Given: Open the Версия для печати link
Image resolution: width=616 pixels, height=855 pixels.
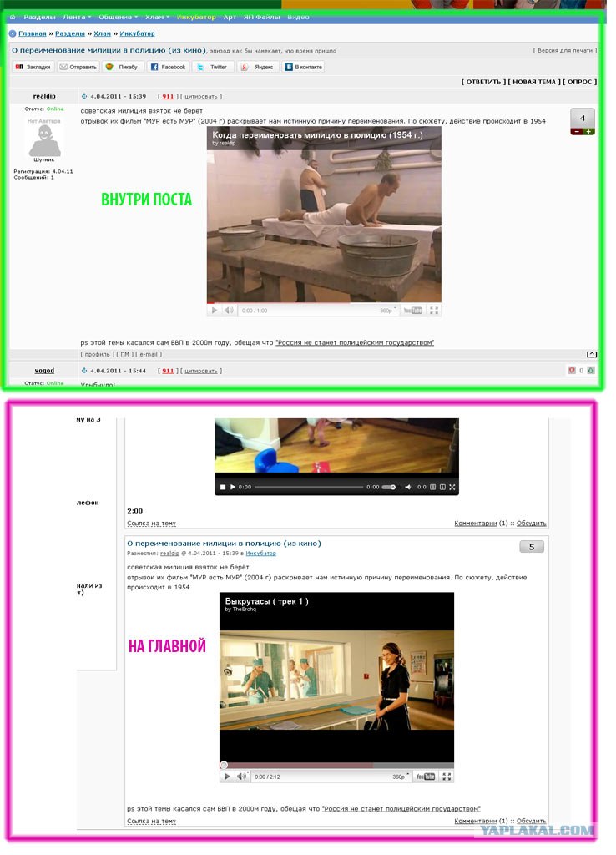Looking at the screenshot, I should pyautogui.click(x=565, y=51).
